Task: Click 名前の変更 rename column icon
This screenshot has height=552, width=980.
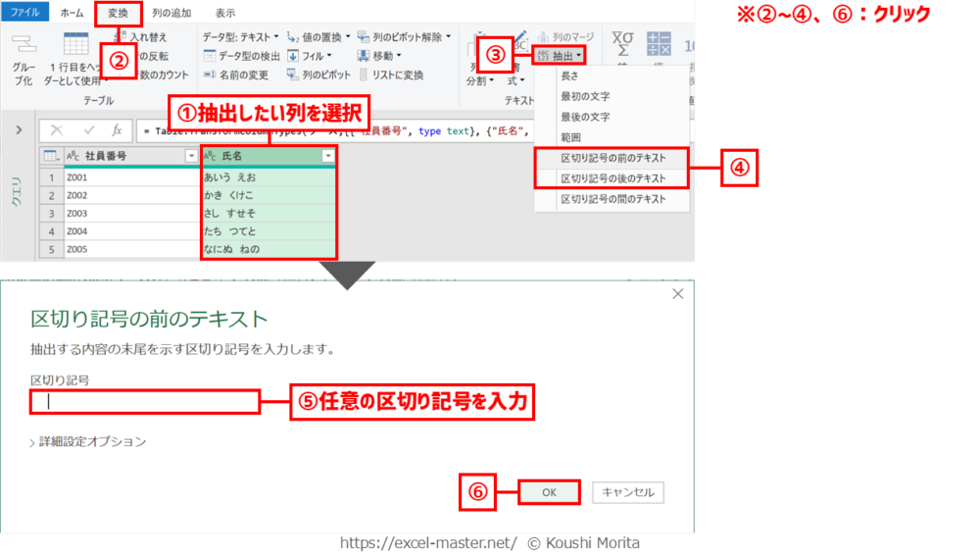Action: [x=210, y=75]
